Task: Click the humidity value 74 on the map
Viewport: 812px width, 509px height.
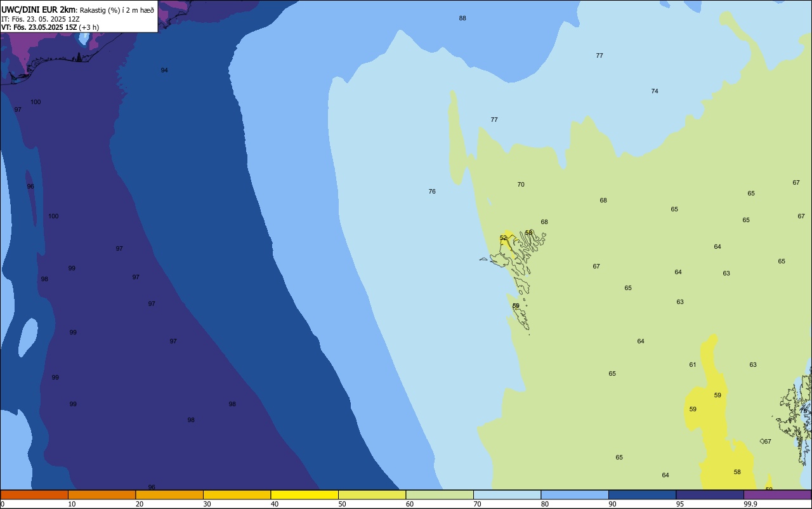Action: pyautogui.click(x=655, y=91)
